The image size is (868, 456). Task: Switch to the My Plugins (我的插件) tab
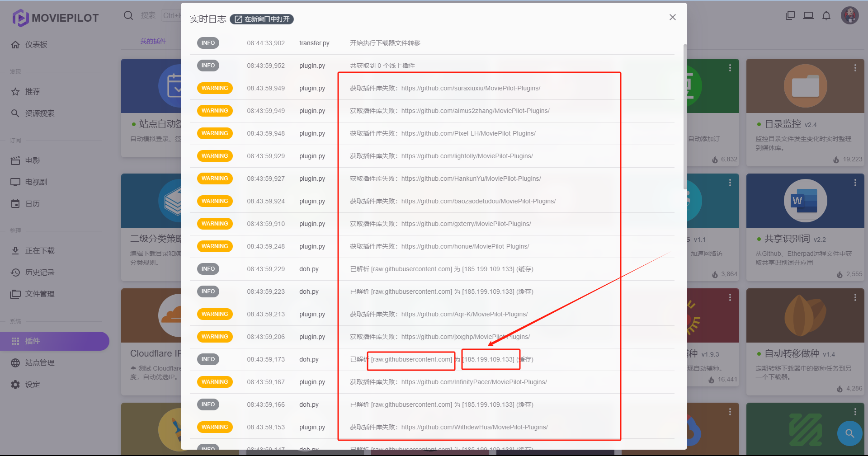tap(153, 41)
